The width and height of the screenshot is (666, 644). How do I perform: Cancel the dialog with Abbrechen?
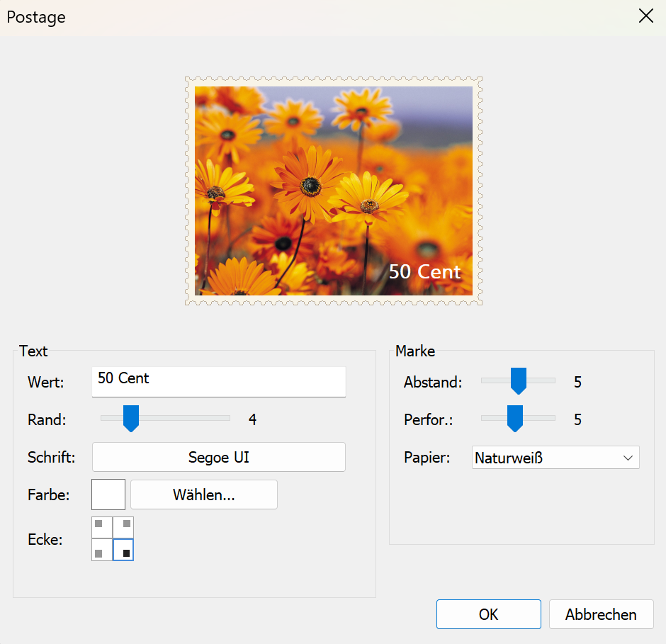[x=601, y=614]
